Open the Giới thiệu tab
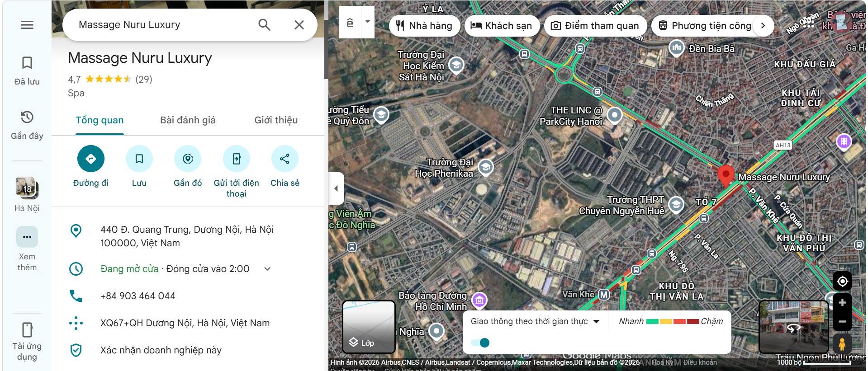 [276, 120]
